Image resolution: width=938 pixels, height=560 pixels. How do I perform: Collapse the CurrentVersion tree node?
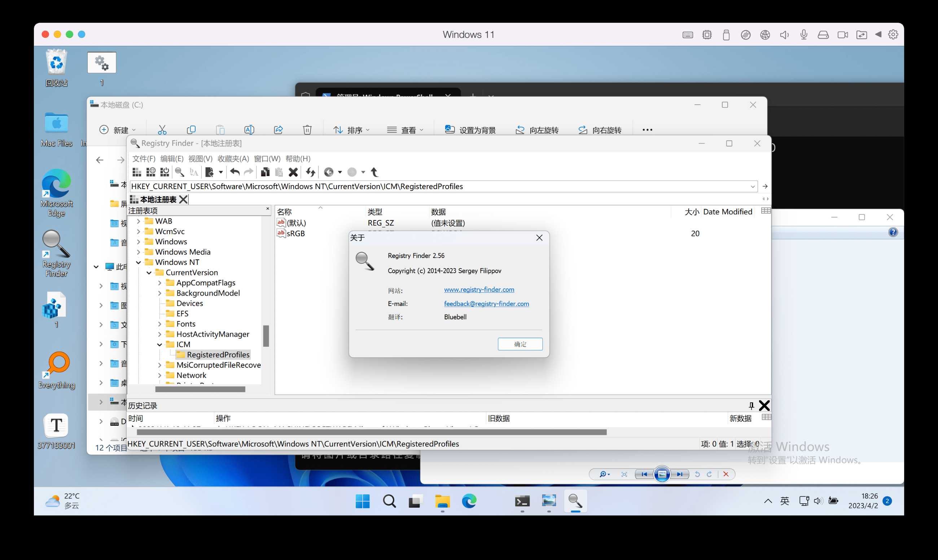tap(149, 272)
